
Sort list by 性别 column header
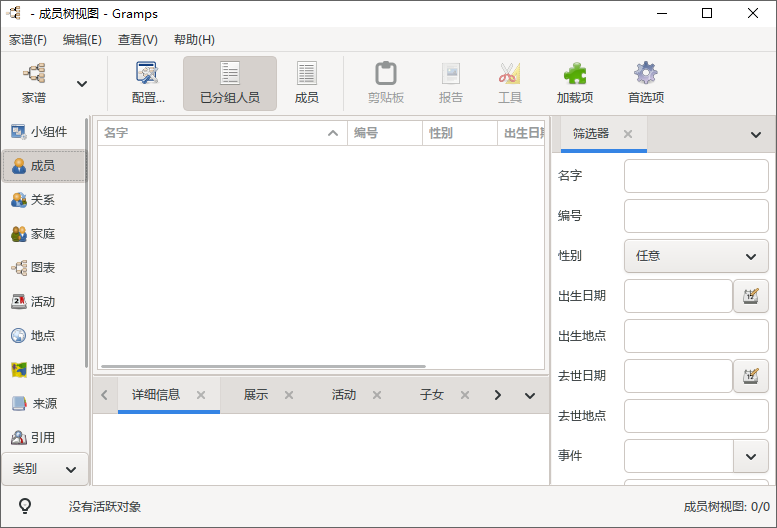[x=460, y=133]
